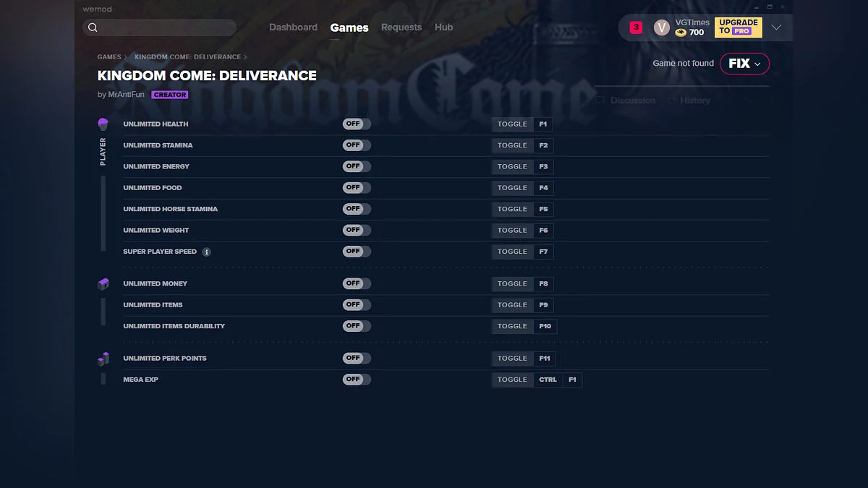Switch on the Mega Exp toggle

(x=357, y=380)
